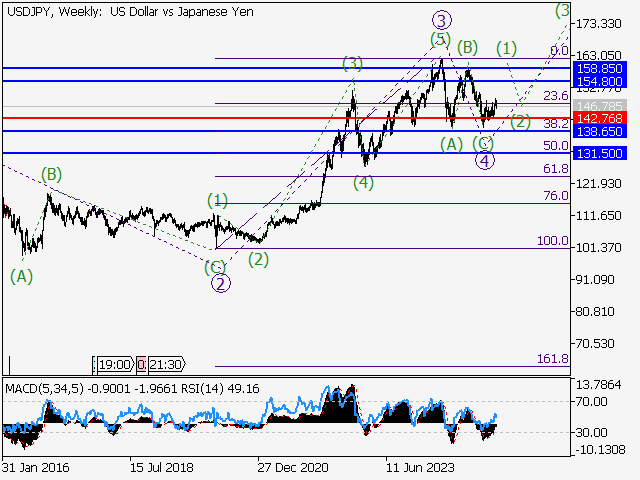This screenshot has height=480, width=640.
Task: Click the circled purple wave 3 label
Action: coord(439,19)
